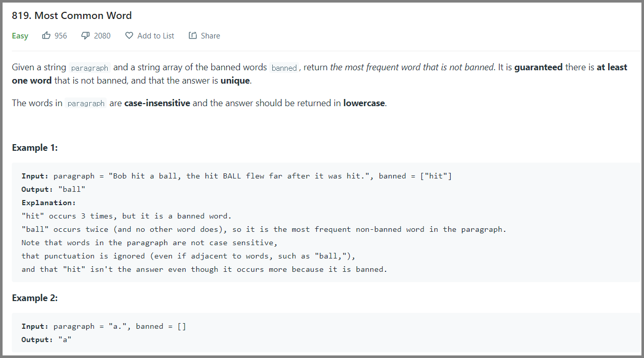Open the Add to List option
This screenshot has height=358, width=644.
coord(150,36)
